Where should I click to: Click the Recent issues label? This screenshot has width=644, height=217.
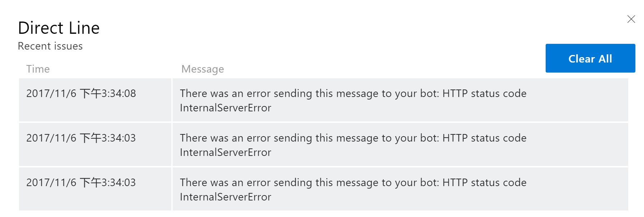50,46
